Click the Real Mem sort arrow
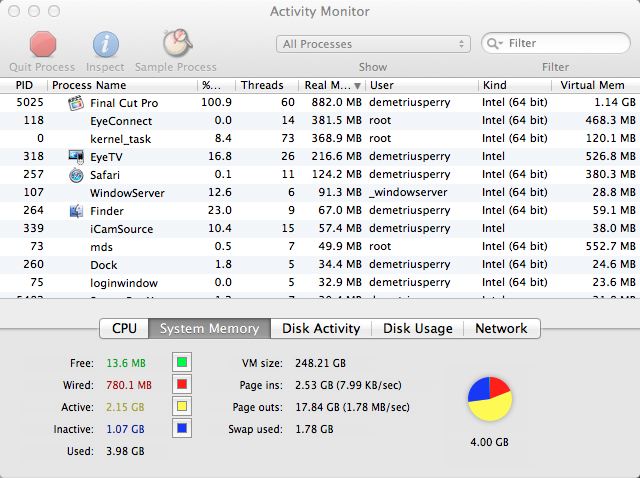This screenshot has width=640, height=478. (357, 86)
